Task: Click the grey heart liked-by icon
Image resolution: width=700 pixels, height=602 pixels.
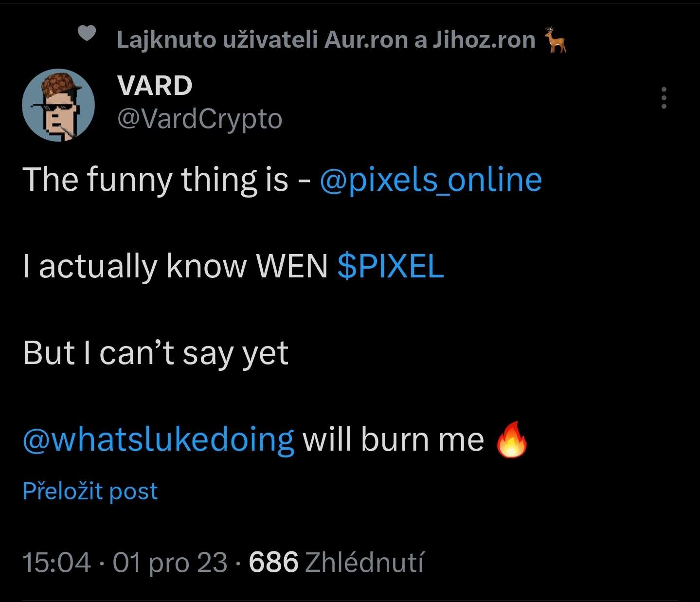Action: tap(87, 34)
